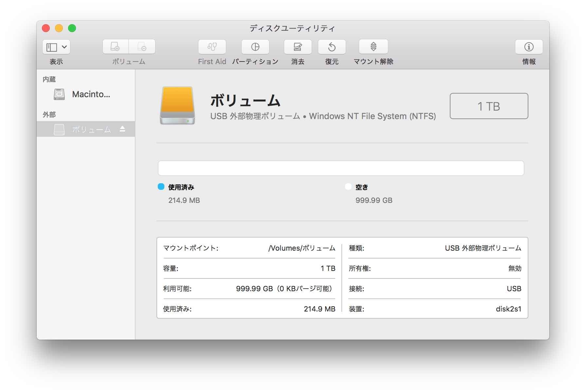Open the Info (情報) panel
The image size is (586, 392).
(529, 47)
